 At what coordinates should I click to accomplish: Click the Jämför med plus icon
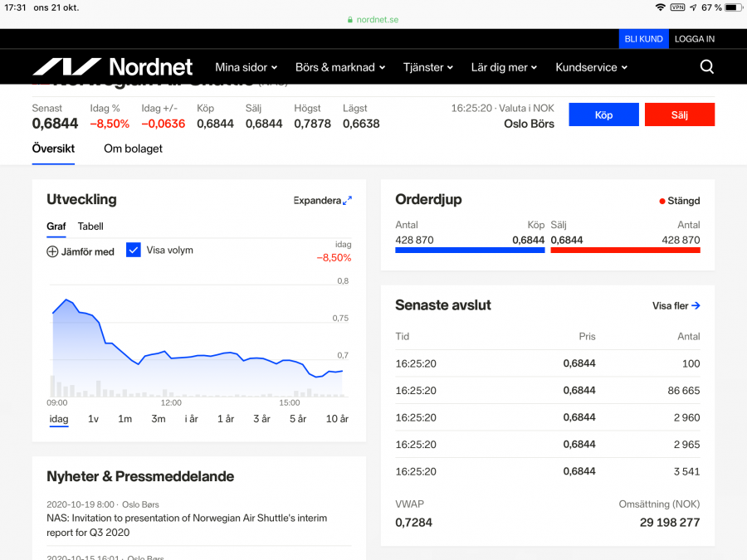52,251
